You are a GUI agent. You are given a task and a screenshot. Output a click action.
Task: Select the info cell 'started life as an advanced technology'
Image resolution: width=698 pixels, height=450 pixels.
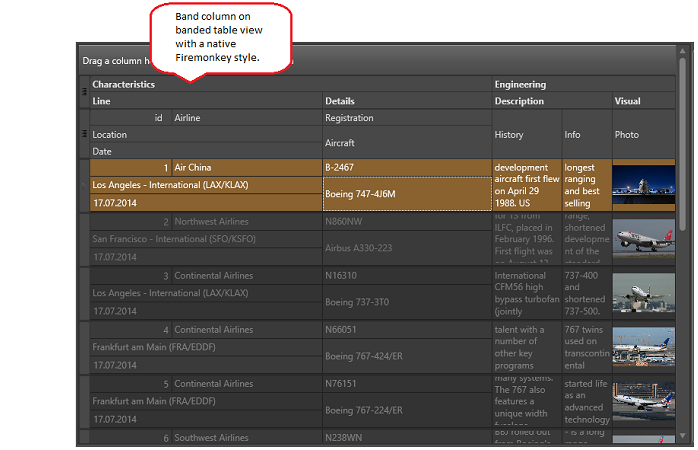point(587,401)
